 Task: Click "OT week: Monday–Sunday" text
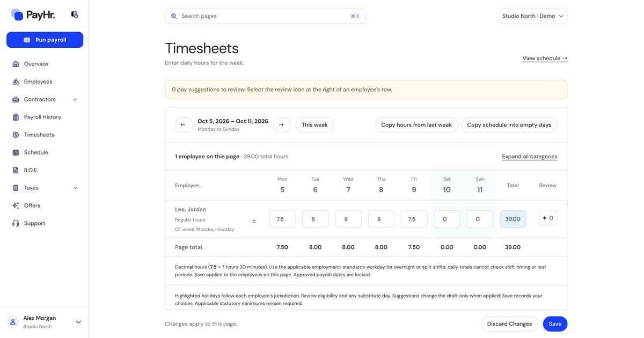click(204, 230)
